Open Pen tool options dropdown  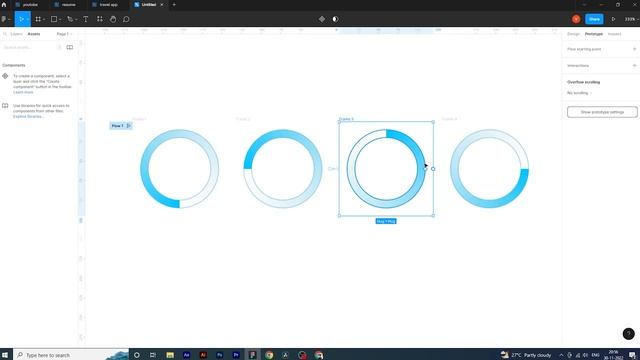tap(76, 19)
